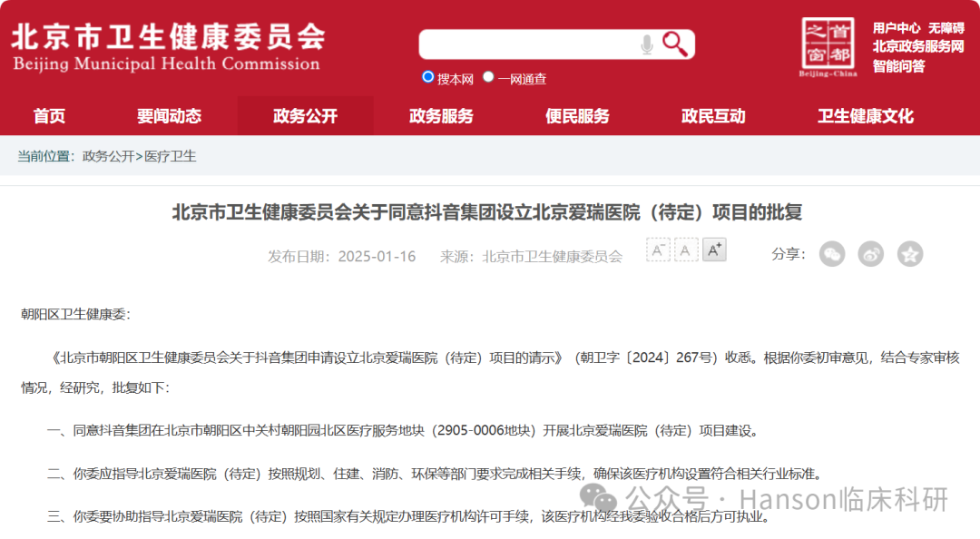The image size is (980, 539).
Task: Decrease font size with A- button
Action: coord(658,250)
